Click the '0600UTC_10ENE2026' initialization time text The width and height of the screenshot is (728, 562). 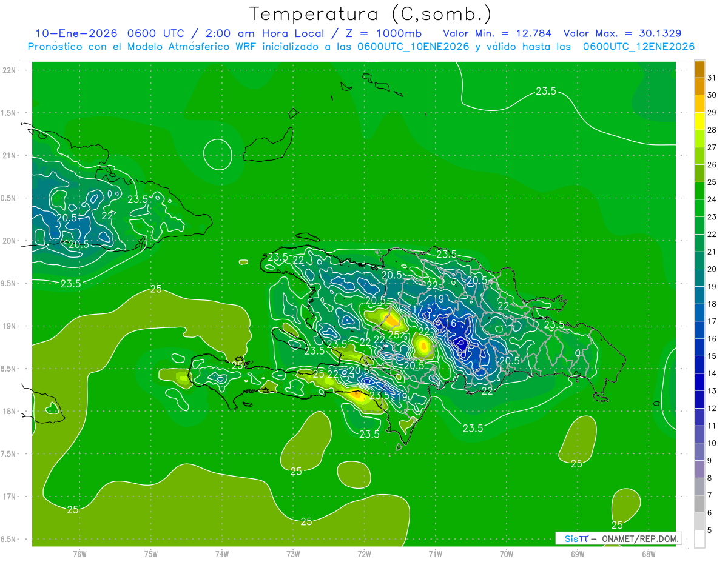[413, 47]
